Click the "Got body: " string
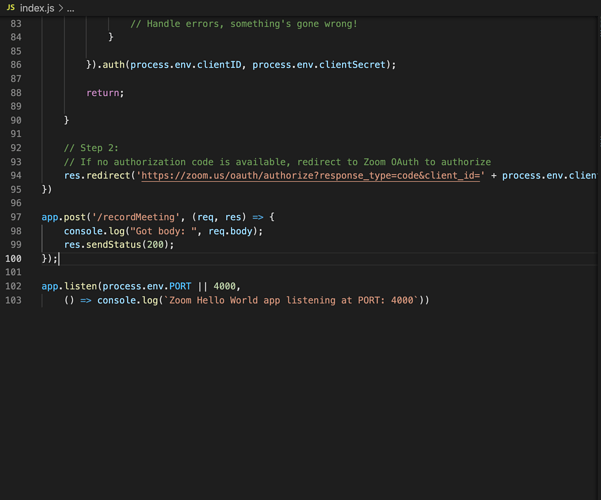 [164, 231]
